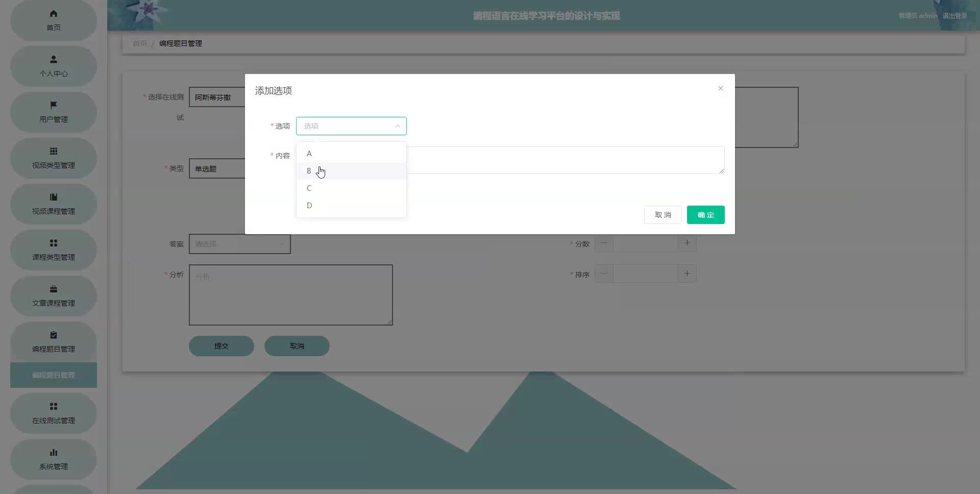Open 文章课程管理 sidebar menu label

54,303
